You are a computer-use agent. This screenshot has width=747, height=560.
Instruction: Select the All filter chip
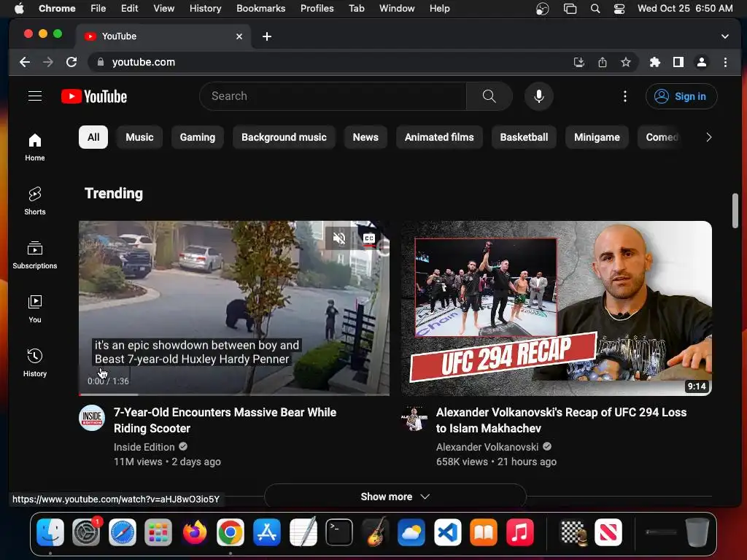[93, 137]
